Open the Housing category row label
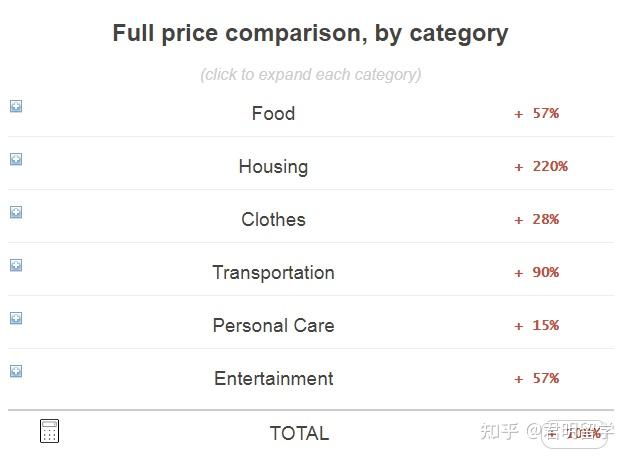 (x=273, y=166)
